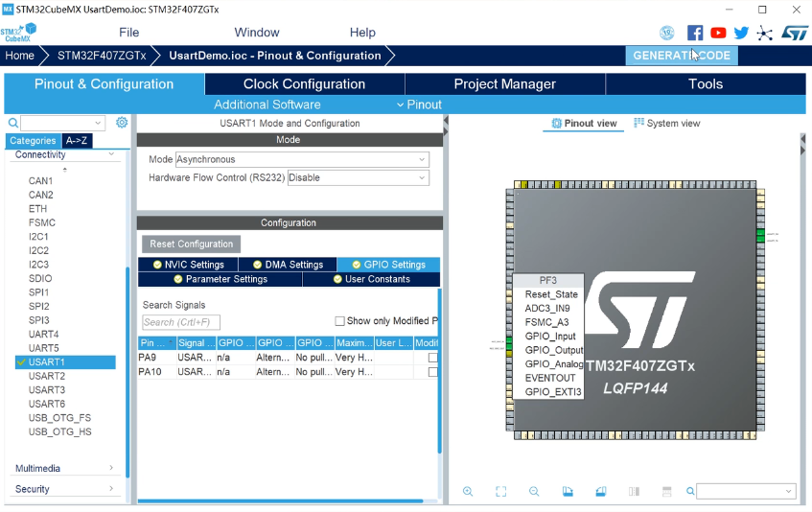The height and width of the screenshot is (512, 812).
Task: Open the Pinout dropdown menu
Action: [420, 105]
